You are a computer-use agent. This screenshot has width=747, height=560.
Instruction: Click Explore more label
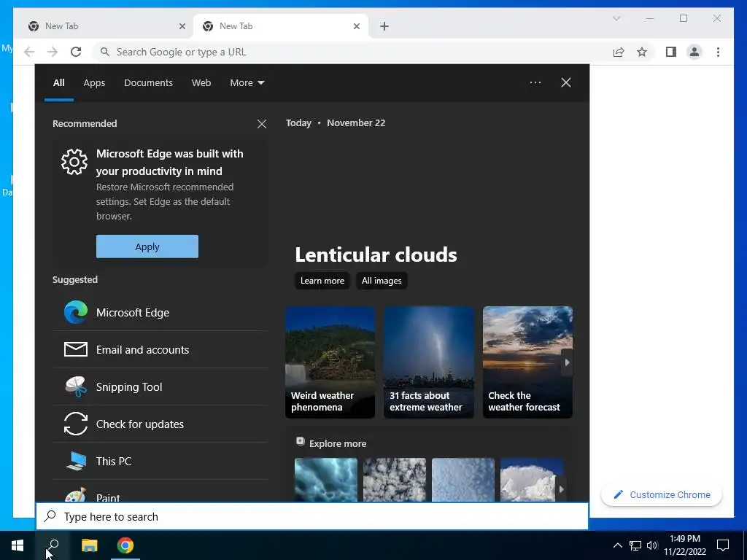(338, 443)
